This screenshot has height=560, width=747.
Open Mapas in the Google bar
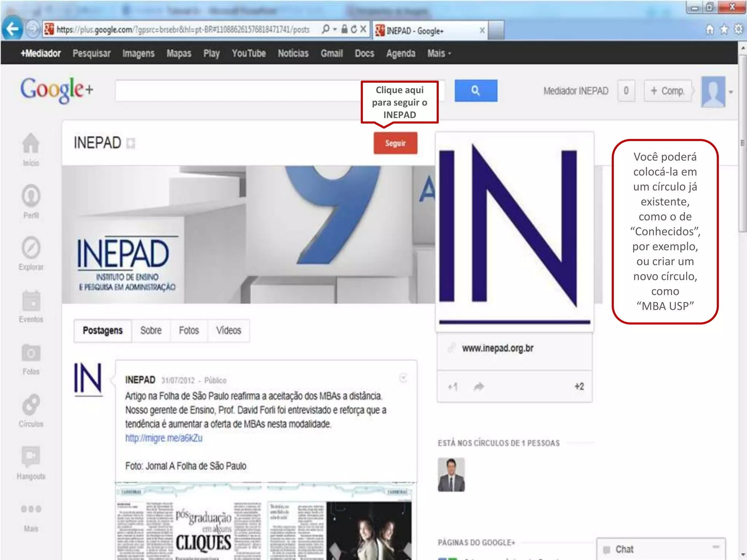point(179,54)
